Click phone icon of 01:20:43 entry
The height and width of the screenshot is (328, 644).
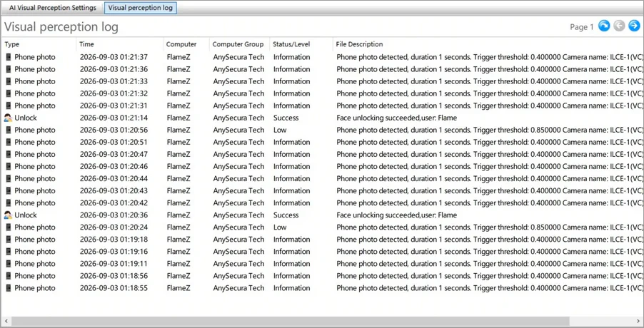(9, 190)
